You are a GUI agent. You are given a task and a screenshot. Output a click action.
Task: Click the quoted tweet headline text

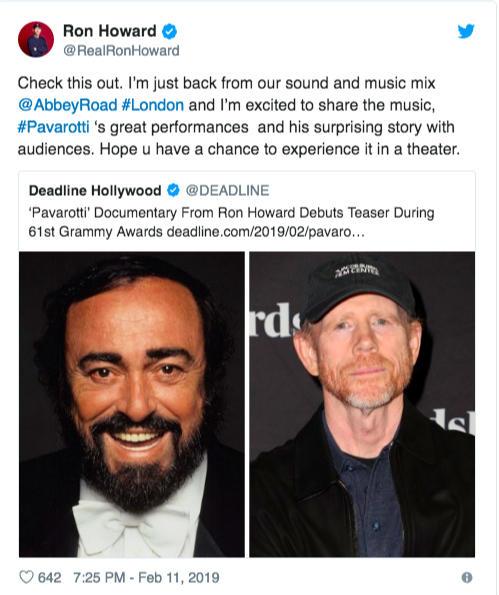pyautogui.click(x=231, y=222)
